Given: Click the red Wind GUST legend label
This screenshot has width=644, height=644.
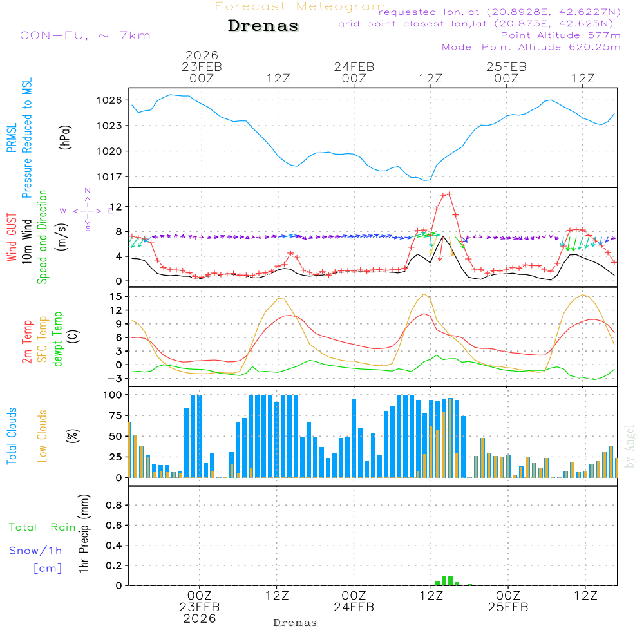Looking at the screenshot, I should [12, 238].
